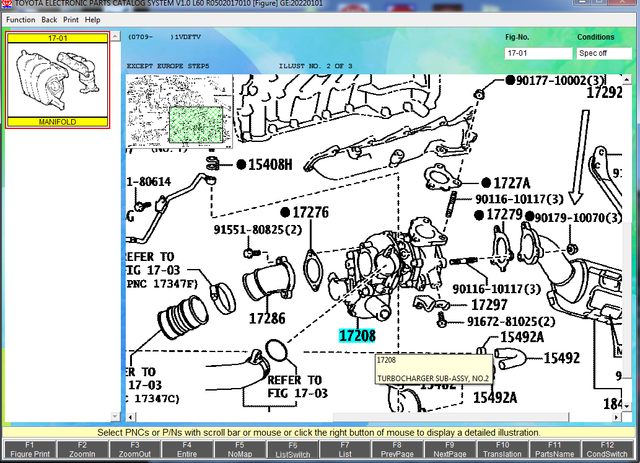
Task: Select the 17-01 MANIFOLD thumbnail
Action: 57,80
